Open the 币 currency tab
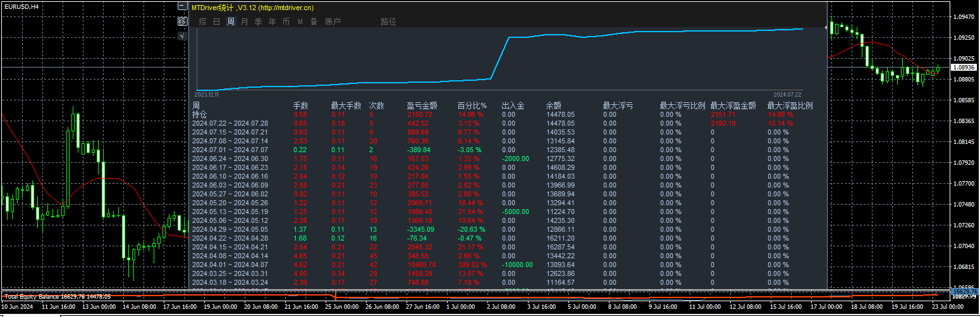 pyautogui.click(x=286, y=21)
